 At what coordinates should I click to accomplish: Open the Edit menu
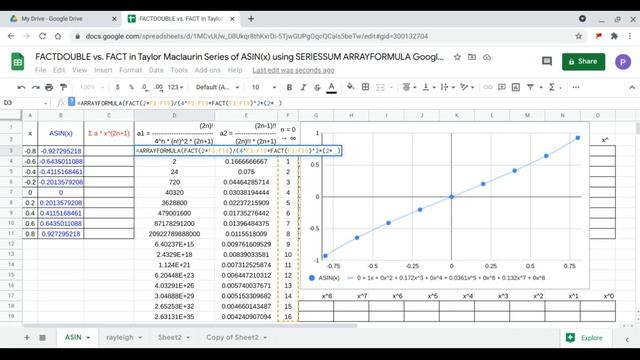(x=59, y=70)
